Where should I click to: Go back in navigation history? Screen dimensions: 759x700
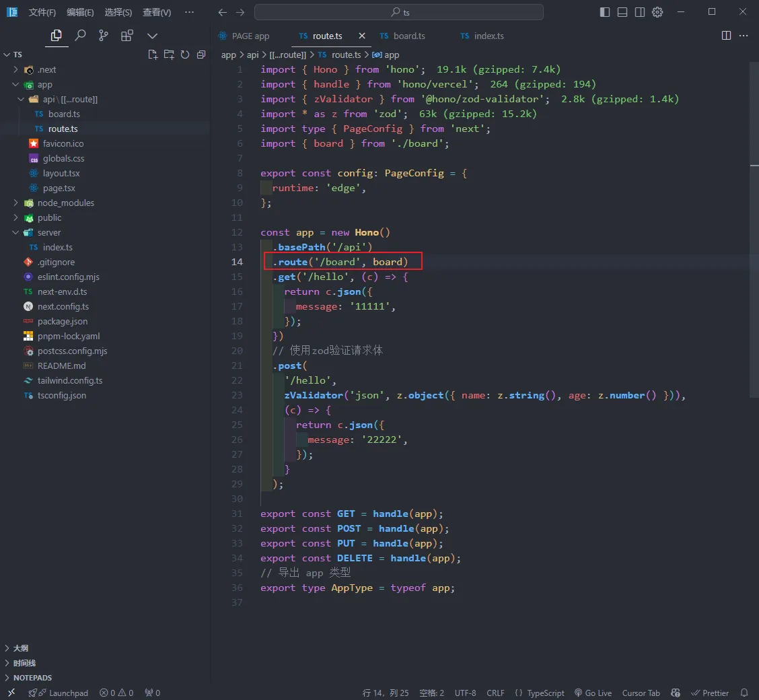222,12
